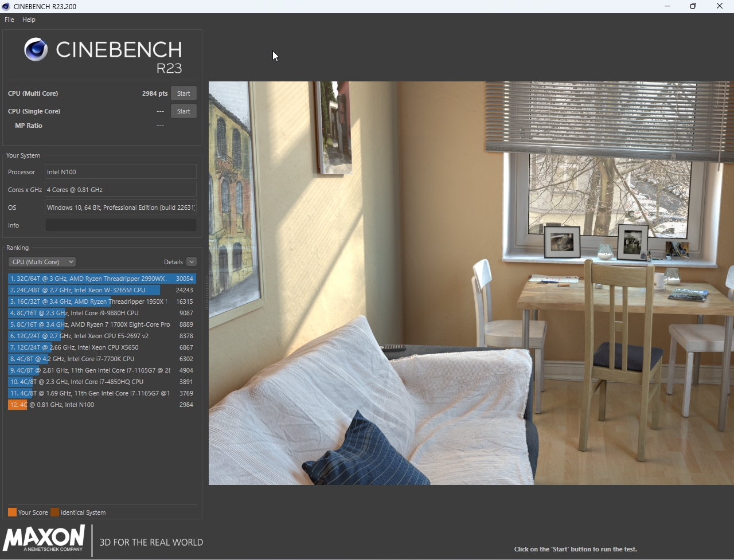Click the MP Ratio label

29,126
